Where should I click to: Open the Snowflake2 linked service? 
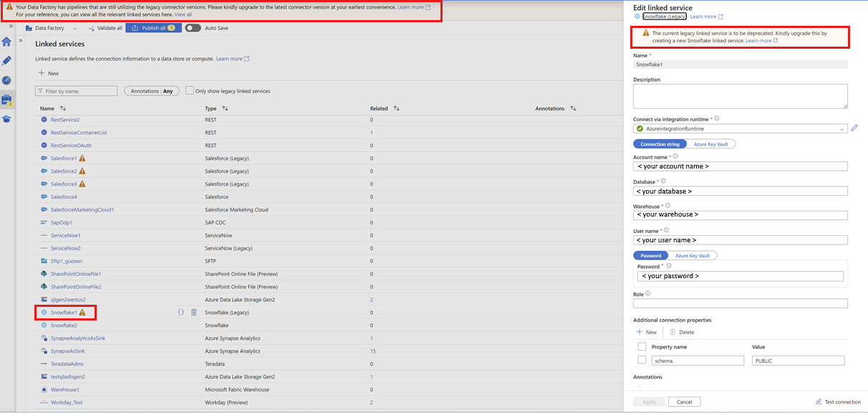click(64, 326)
